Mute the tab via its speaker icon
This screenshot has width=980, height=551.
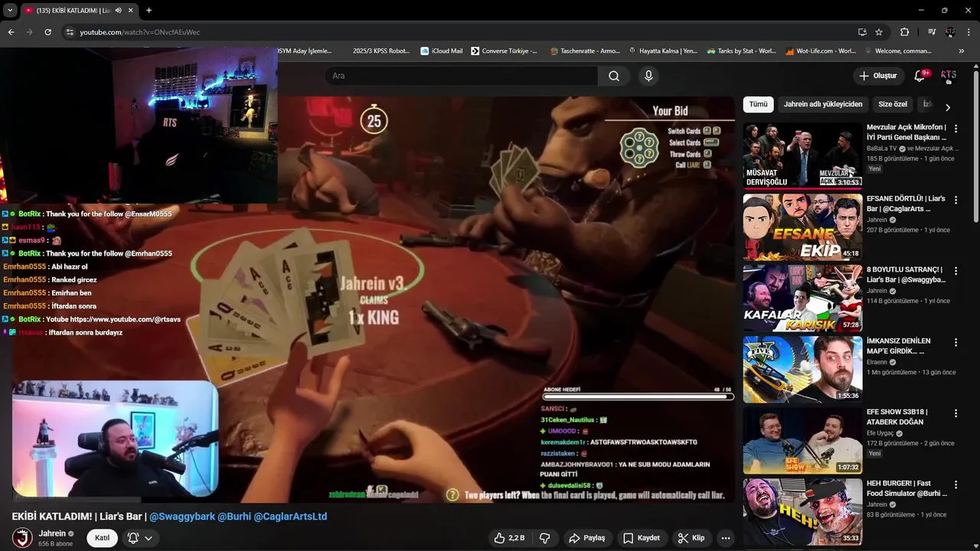point(118,11)
